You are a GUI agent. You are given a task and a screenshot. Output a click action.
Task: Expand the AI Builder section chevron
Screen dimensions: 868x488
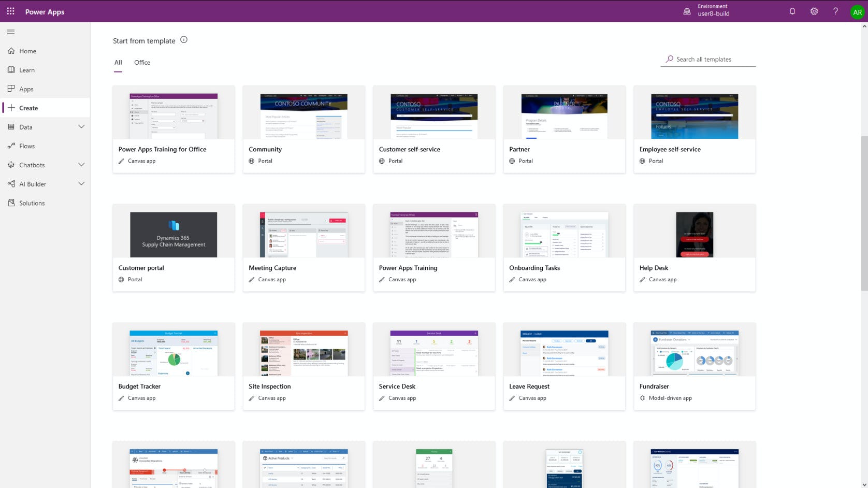pyautogui.click(x=81, y=184)
